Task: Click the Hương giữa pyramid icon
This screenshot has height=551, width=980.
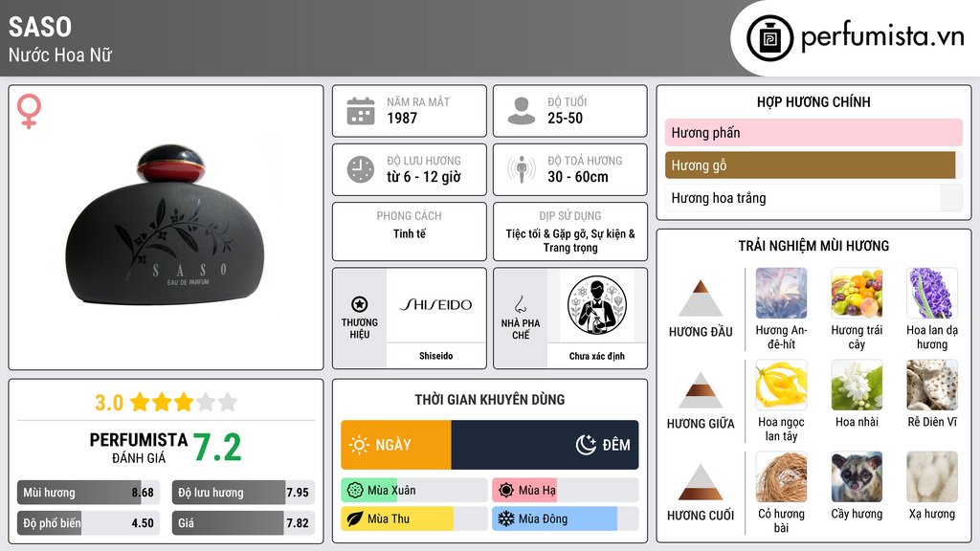Action: click(701, 390)
